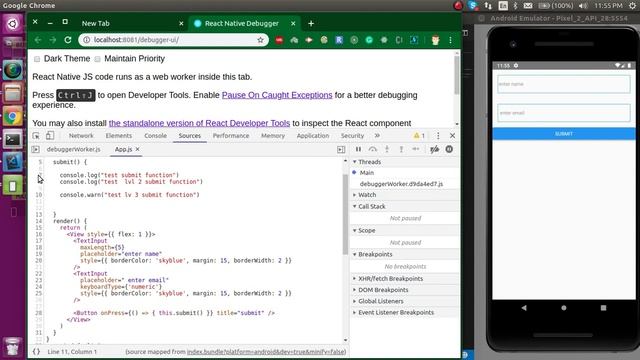
Task: Tap the SUBMIT button in emulator
Action: 564,134
